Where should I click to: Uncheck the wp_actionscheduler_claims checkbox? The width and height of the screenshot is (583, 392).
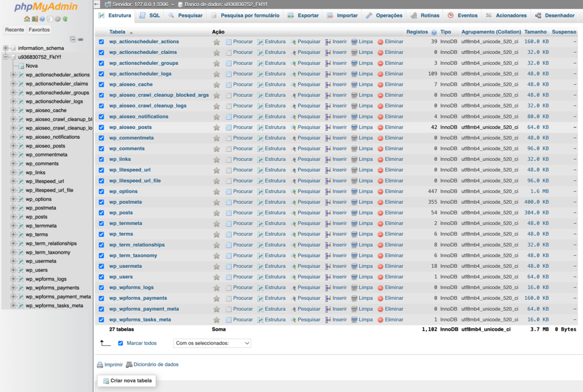(x=101, y=53)
